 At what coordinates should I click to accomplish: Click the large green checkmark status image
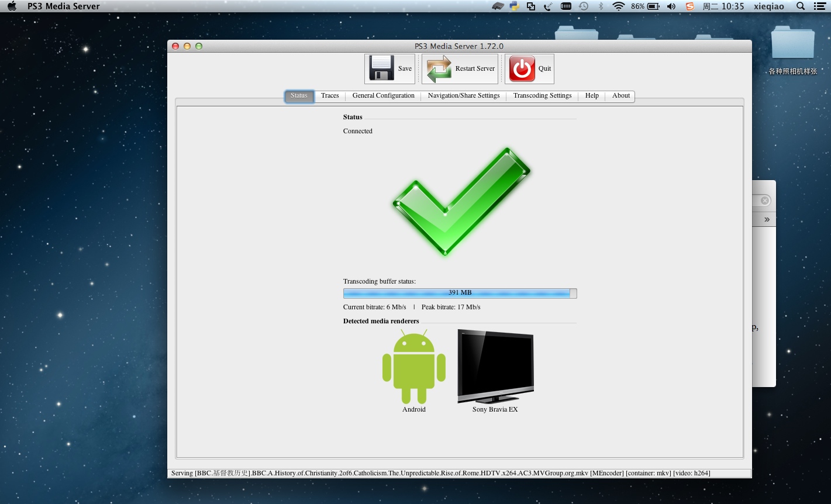[x=461, y=201]
